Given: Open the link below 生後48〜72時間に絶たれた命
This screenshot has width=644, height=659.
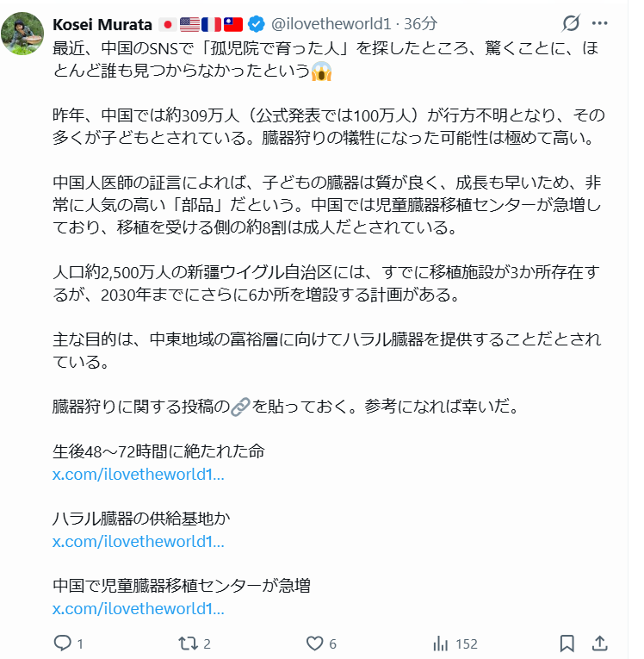Looking at the screenshot, I should point(138,474).
